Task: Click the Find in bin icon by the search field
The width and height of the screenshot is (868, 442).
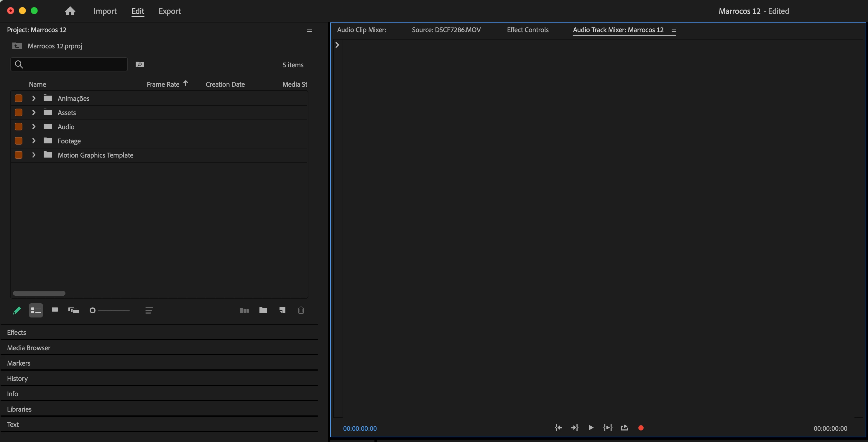Action: pyautogui.click(x=139, y=64)
